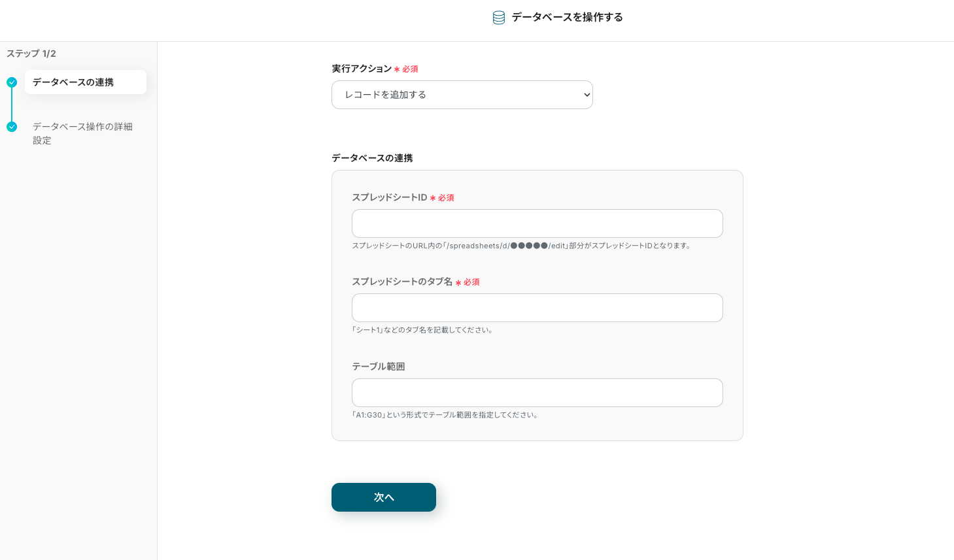Screen dimensions: 954x560
Task: Click the chevron arrow on レコードを追加する select
Action: [x=587, y=95]
